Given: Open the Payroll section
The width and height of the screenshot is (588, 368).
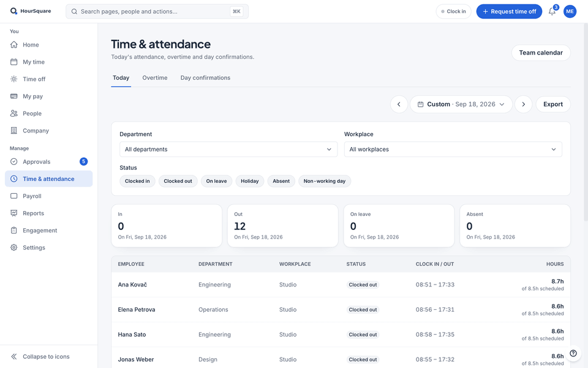Looking at the screenshot, I should [49, 196].
